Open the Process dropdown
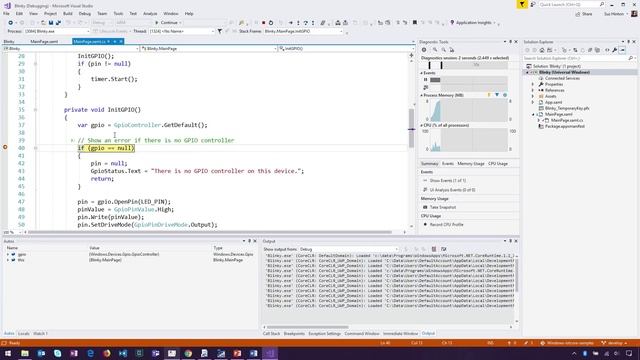Image resolution: width=640 pixels, height=360 pixels. coord(57,31)
